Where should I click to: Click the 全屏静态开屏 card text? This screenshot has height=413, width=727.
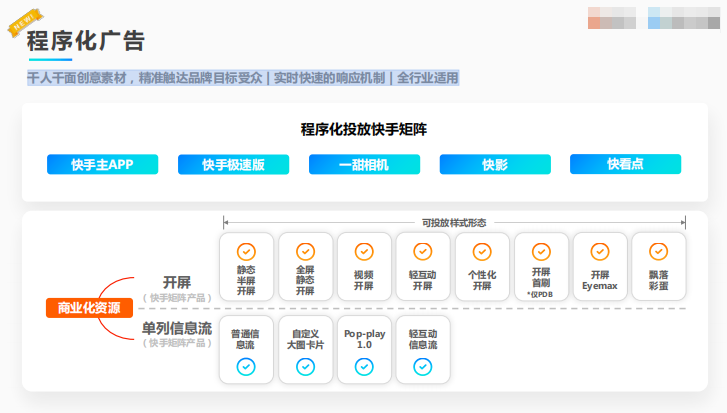[x=306, y=280]
